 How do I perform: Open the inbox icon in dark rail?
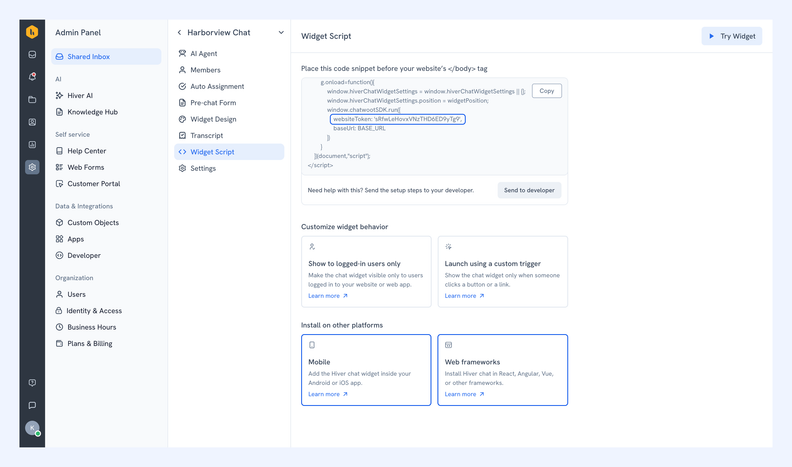pos(32,55)
